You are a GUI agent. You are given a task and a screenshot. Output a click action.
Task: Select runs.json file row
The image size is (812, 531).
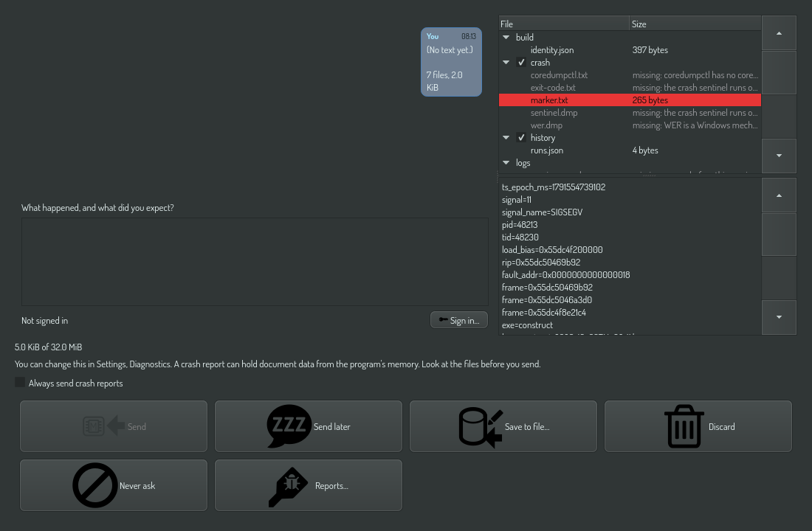[630, 150]
